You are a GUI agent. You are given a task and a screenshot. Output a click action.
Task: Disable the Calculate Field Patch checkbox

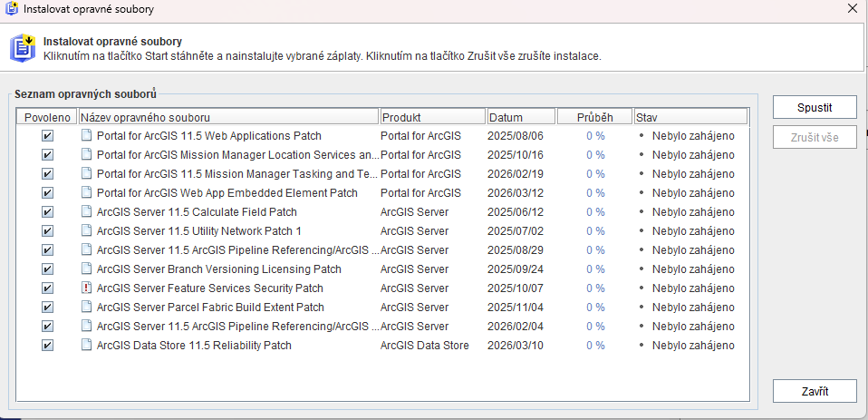(48, 212)
